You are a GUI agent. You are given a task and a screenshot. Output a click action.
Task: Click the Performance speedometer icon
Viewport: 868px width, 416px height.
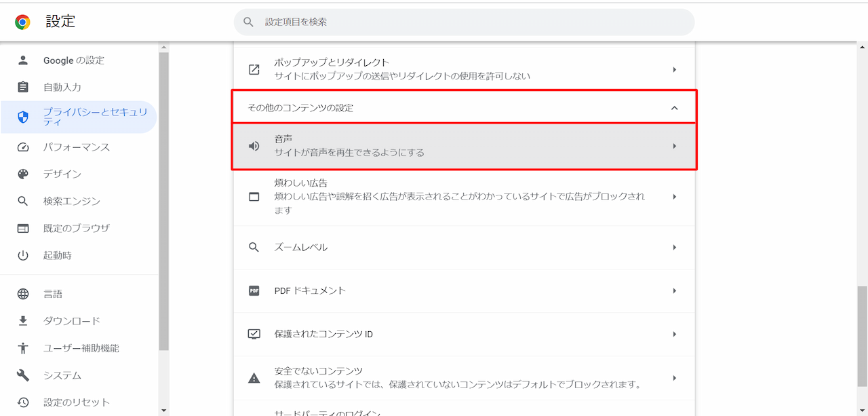(24, 147)
